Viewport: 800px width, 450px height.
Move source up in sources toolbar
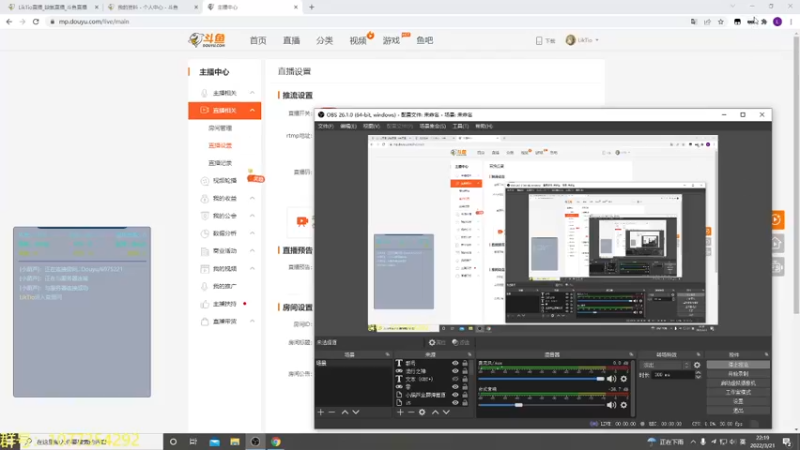tap(435, 412)
